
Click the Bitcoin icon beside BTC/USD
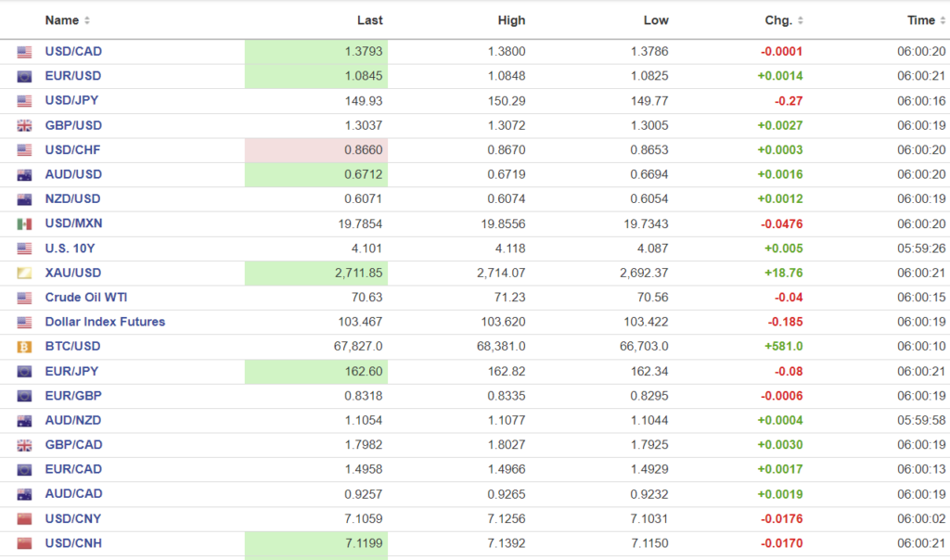pos(24,347)
